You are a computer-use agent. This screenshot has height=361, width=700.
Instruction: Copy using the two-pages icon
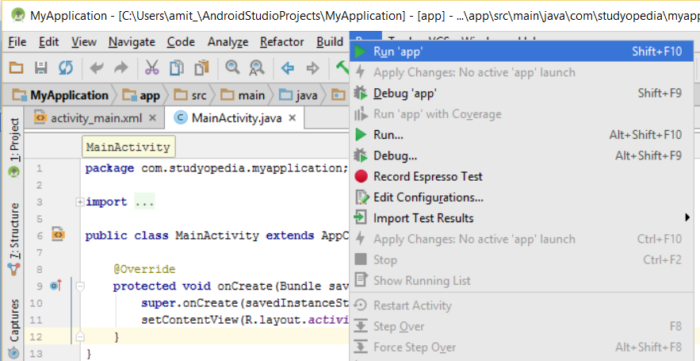176,68
